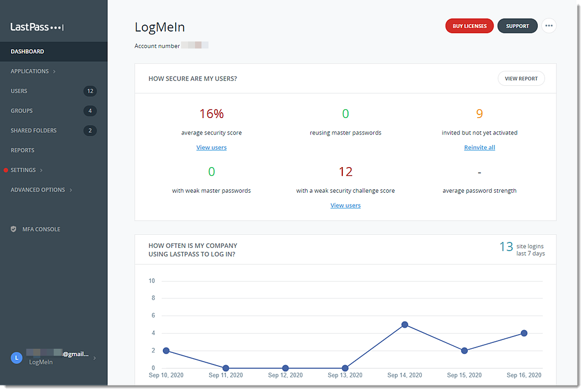
Task: Click the LastPass logo
Action: [37, 27]
